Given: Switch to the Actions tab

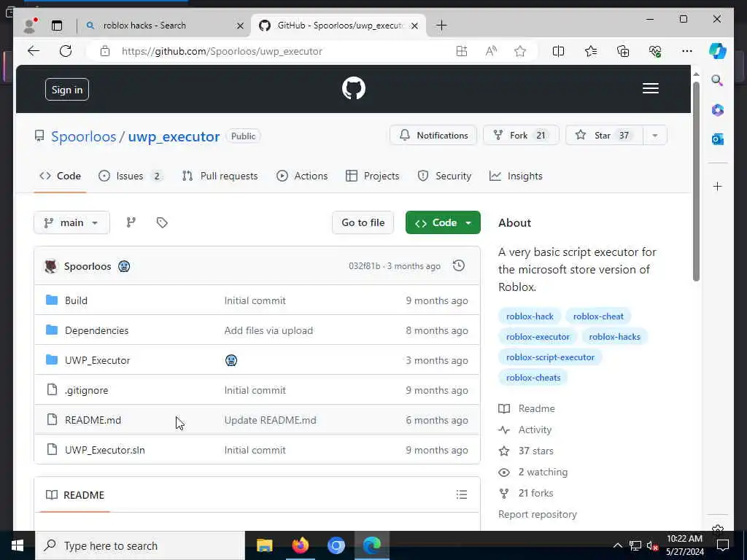Looking at the screenshot, I should (x=302, y=176).
